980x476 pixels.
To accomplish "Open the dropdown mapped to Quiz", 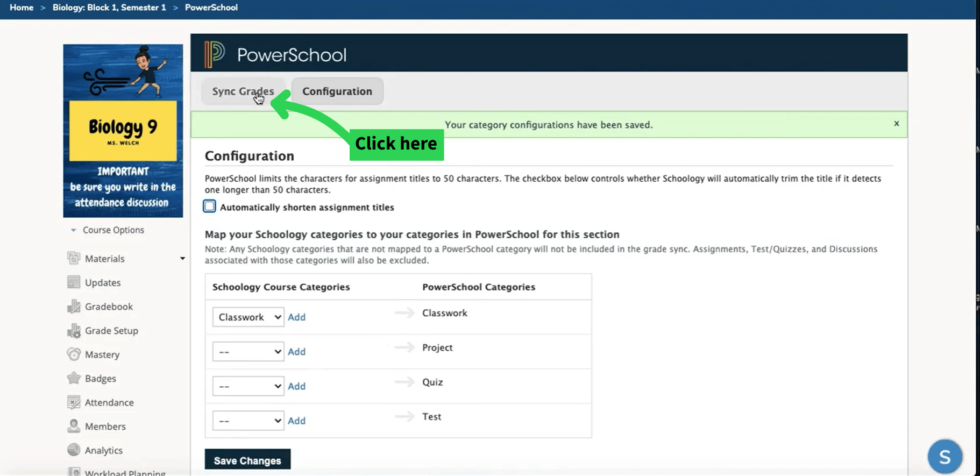I will 248,386.
